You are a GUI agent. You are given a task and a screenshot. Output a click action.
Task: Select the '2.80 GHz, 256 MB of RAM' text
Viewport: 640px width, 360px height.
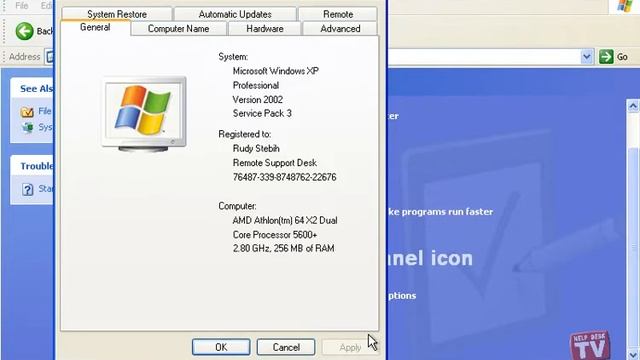[283, 248]
